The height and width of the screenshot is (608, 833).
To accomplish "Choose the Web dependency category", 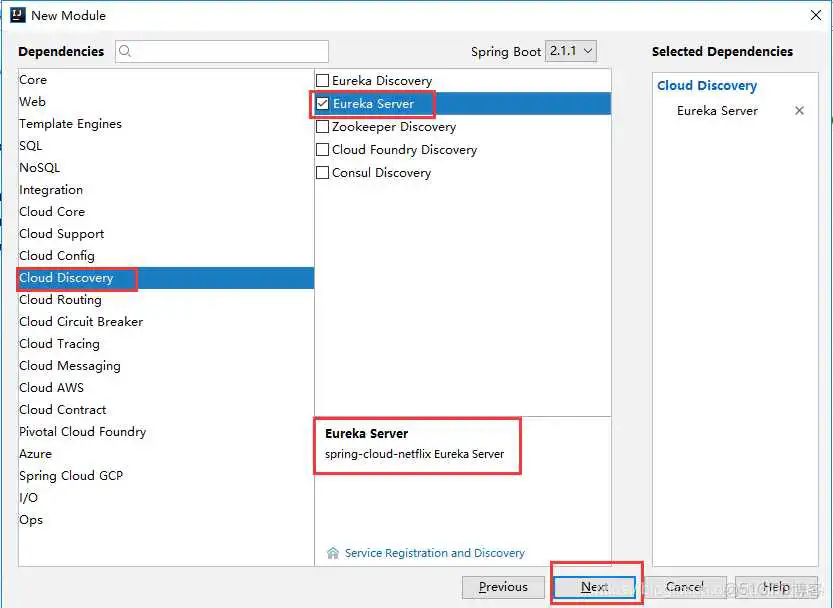I will (x=32, y=102).
